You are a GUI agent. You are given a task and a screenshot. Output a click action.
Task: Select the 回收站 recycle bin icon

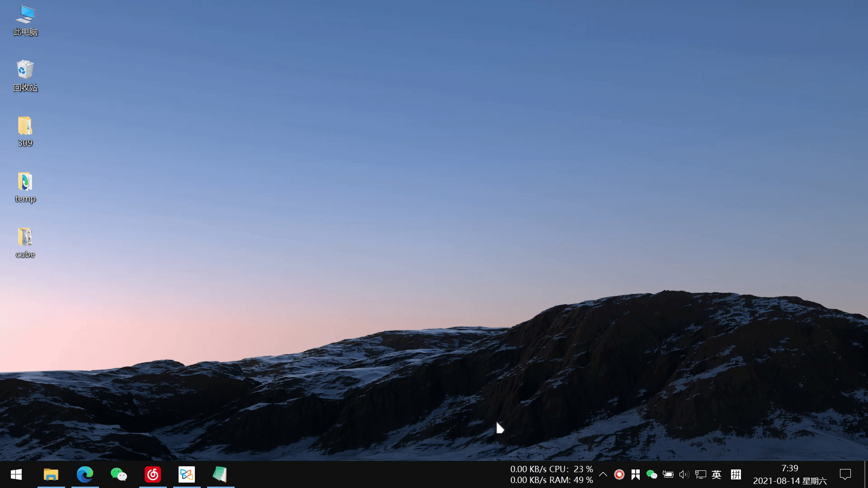tap(25, 76)
